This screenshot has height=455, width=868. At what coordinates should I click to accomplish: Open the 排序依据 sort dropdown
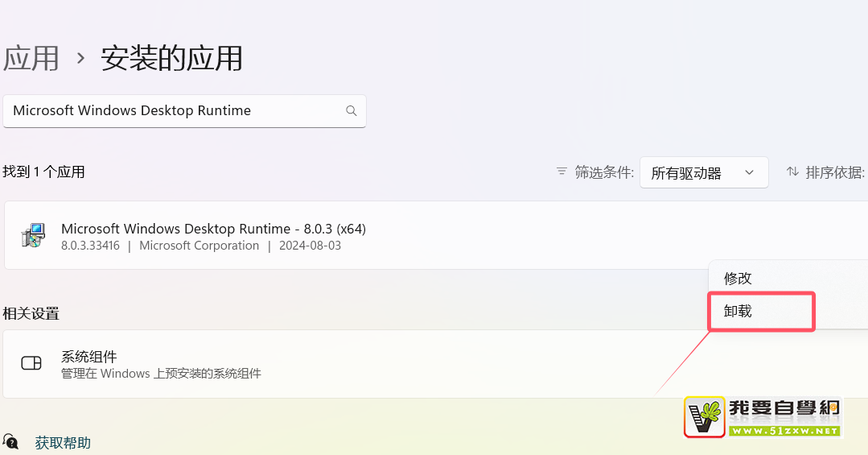click(835, 172)
